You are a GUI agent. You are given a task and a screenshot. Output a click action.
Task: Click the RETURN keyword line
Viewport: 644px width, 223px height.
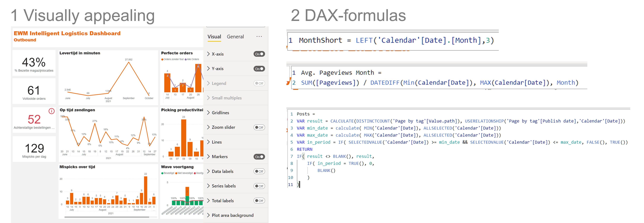pos(305,149)
